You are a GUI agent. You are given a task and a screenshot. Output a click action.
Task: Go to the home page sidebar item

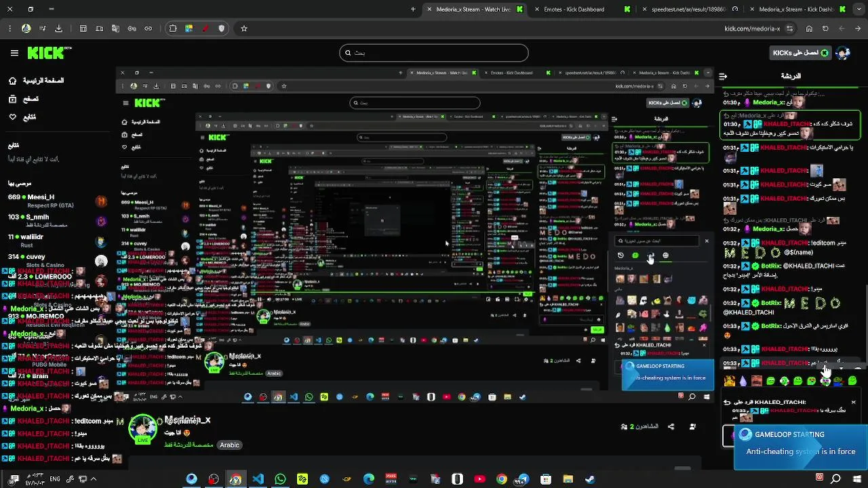[37, 81]
